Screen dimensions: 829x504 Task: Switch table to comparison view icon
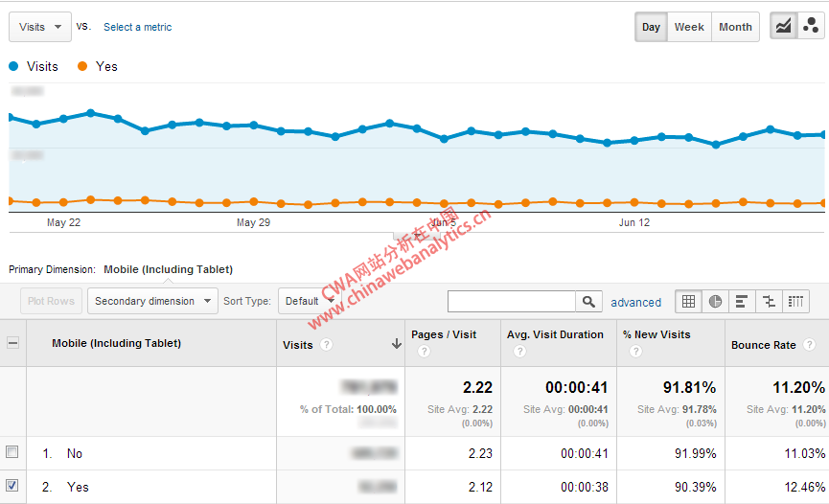click(x=769, y=301)
